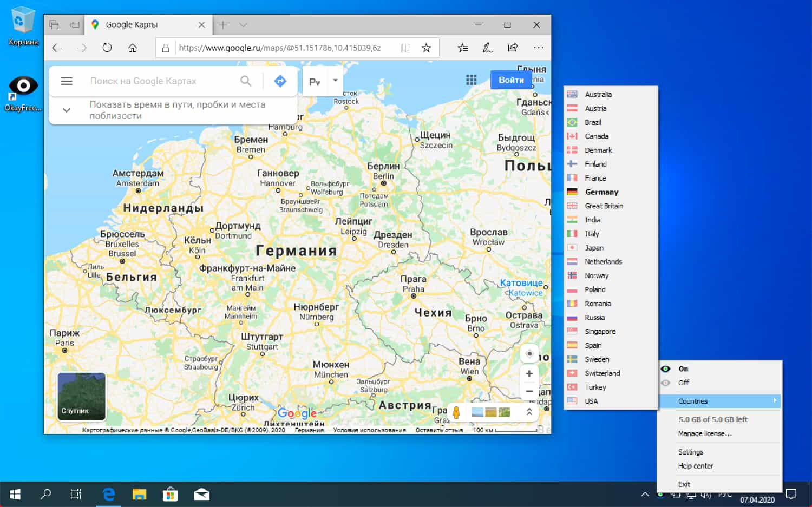Add page to favorites with star icon
The height and width of the screenshot is (507, 812).
click(426, 48)
